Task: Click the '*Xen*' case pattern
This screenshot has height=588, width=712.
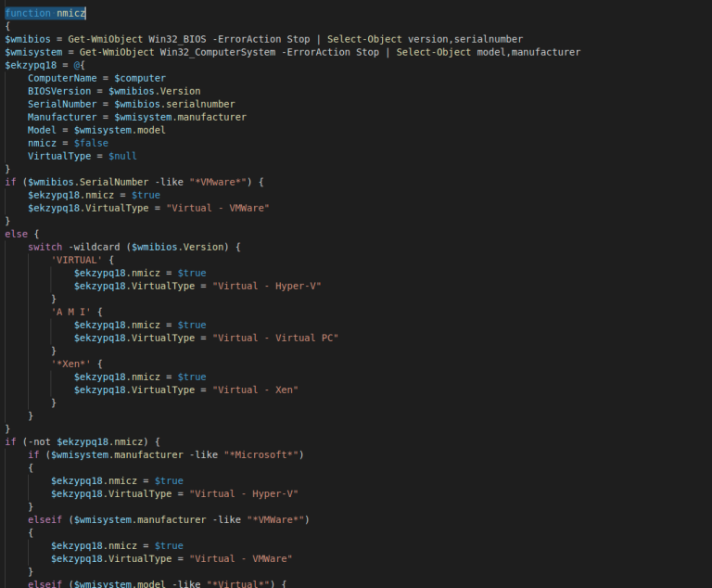Action: 70,364
